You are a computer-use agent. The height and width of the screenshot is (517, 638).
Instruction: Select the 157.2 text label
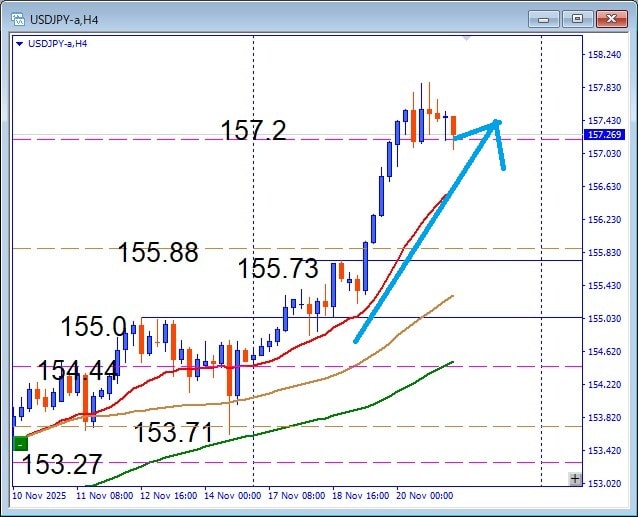coord(253,130)
